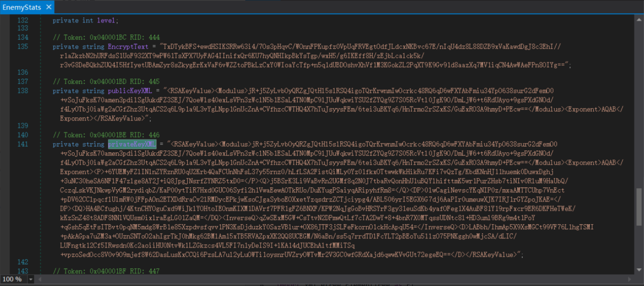Screen dimensions: 644x286
Task: Open the 100 % zoom dropdown arrow
Action: click(31, 279)
